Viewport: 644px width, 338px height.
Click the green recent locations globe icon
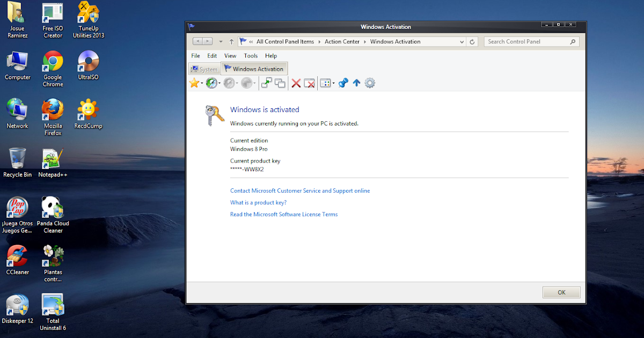pyautogui.click(x=212, y=83)
